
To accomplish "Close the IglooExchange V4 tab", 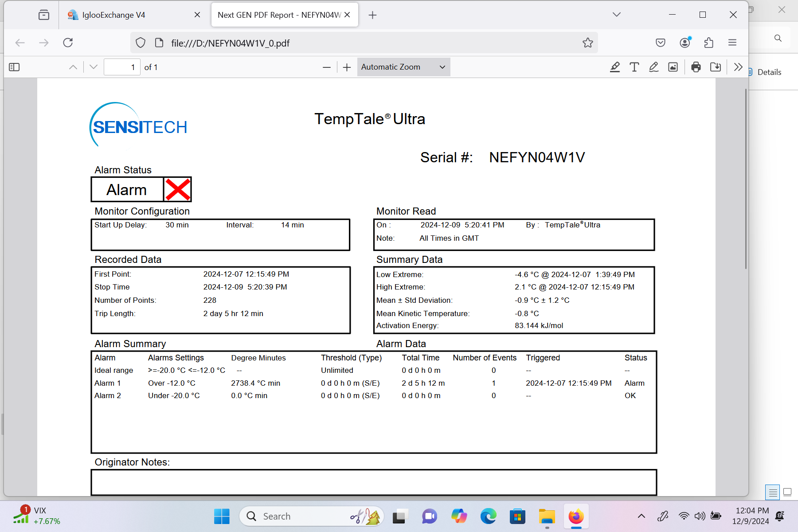I will pyautogui.click(x=197, y=15).
